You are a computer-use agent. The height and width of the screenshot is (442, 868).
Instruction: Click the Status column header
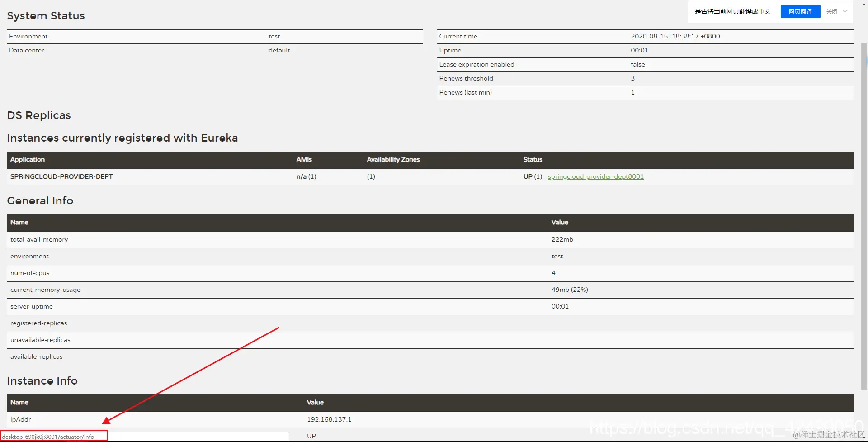[x=533, y=159]
